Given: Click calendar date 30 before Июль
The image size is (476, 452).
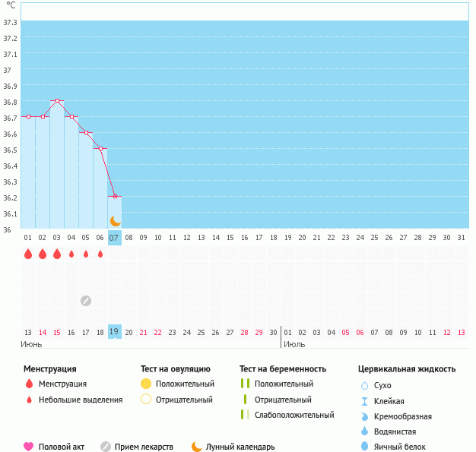Looking at the screenshot, I should pyautogui.click(x=274, y=332).
